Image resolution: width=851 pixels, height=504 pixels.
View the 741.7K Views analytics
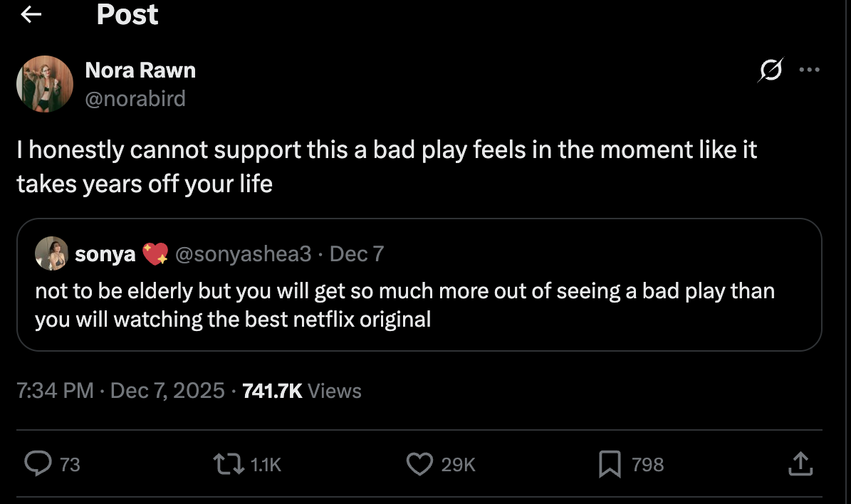coord(302,391)
